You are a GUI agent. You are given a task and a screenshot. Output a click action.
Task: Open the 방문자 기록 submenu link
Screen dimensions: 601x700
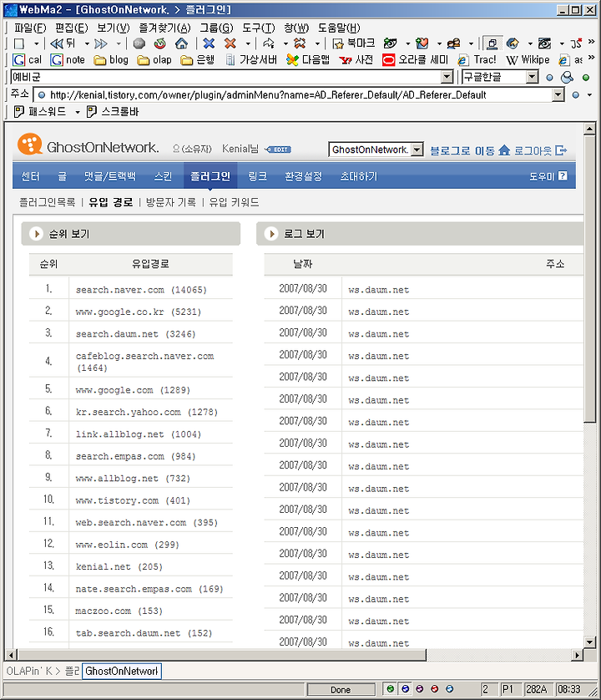[171, 202]
